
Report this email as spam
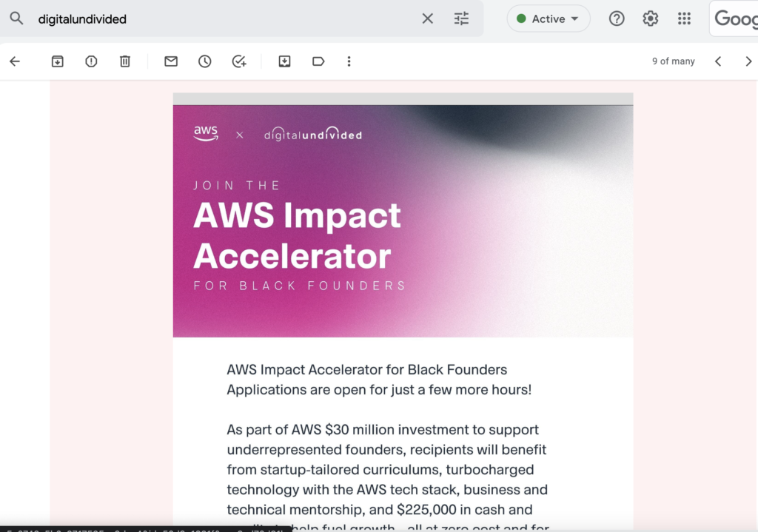point(91,61)
